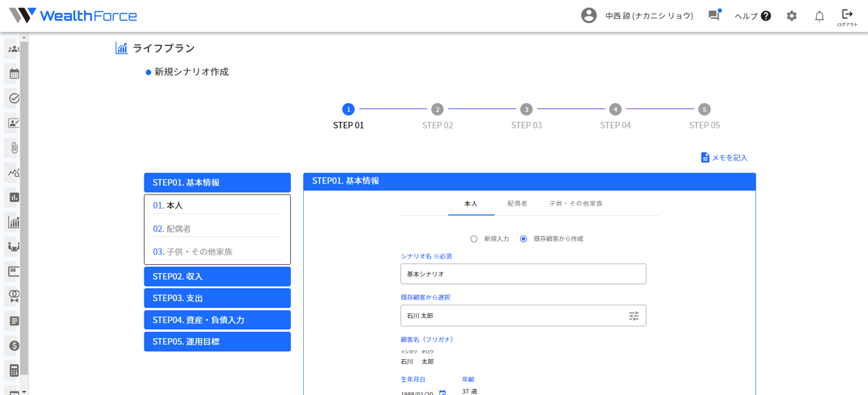Select 03. 子供・その他家族 in step list
This screenshot has width=868, height=395.
(217, 251)
